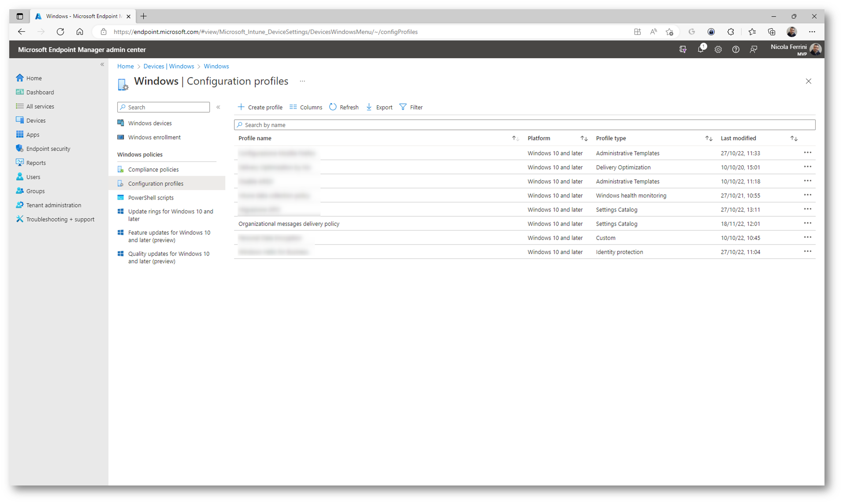Open browser home page button
Image resolution: width=843 pixels, height=504 pixels.
(80, 32)
